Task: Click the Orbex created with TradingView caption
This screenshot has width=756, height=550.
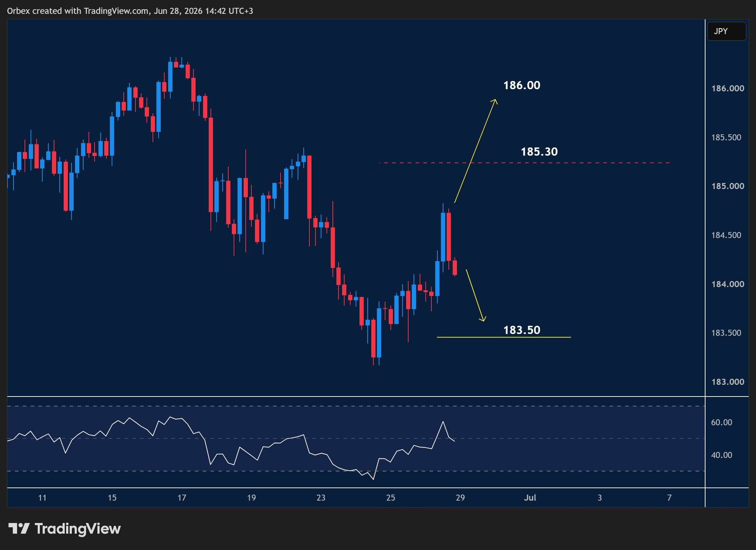Action: tap(130, 11)
